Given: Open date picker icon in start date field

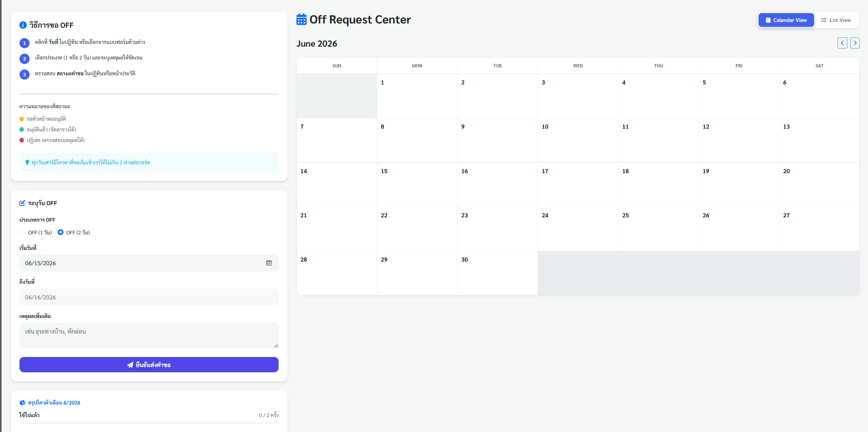Looking at the screenshot, I should pyautogui.click(x=269, y=263).
